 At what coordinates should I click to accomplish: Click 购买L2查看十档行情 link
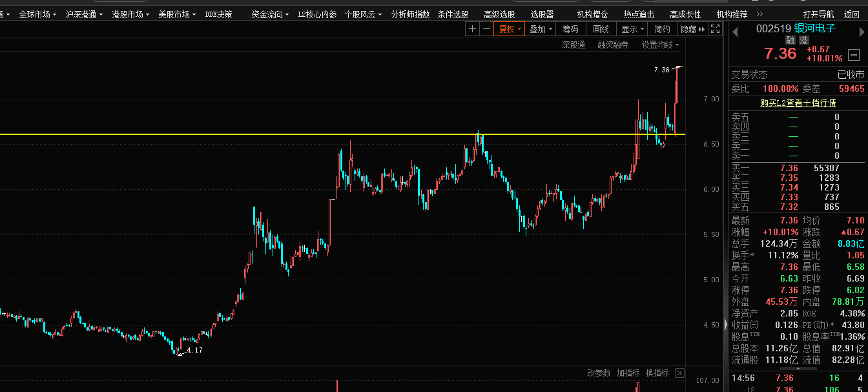point(798,103)
